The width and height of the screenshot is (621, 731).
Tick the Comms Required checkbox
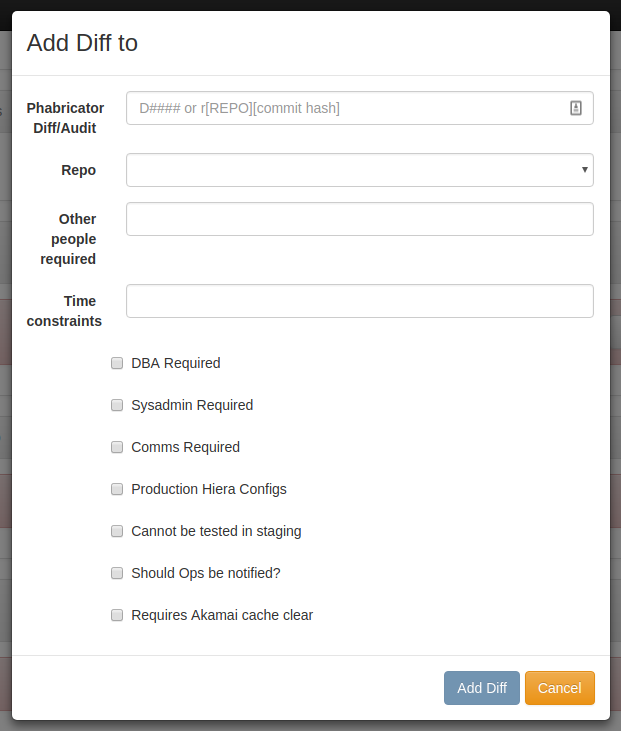(117, 447)
